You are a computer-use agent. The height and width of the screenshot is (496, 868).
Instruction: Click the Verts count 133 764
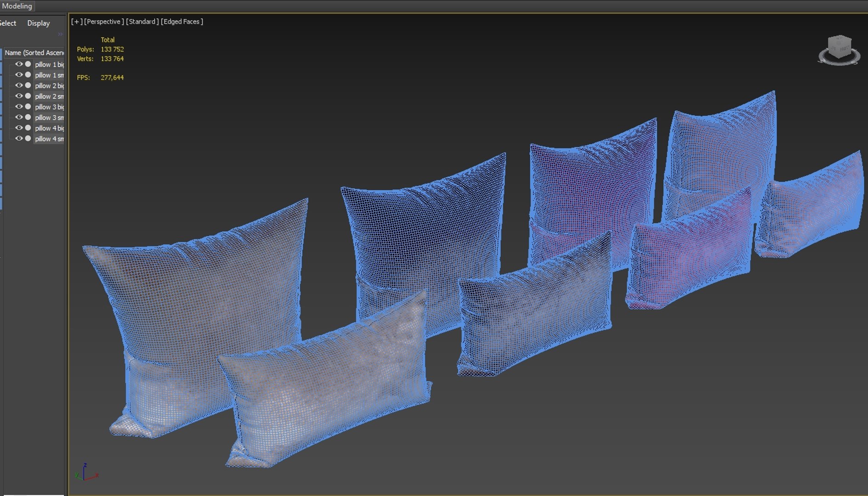(112, 59)
